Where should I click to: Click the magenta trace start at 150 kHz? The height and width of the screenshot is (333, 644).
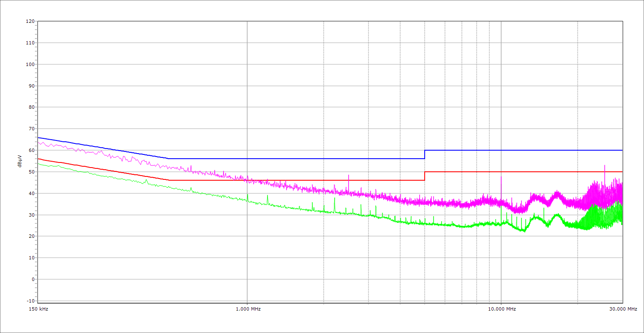tap(38, 142)
